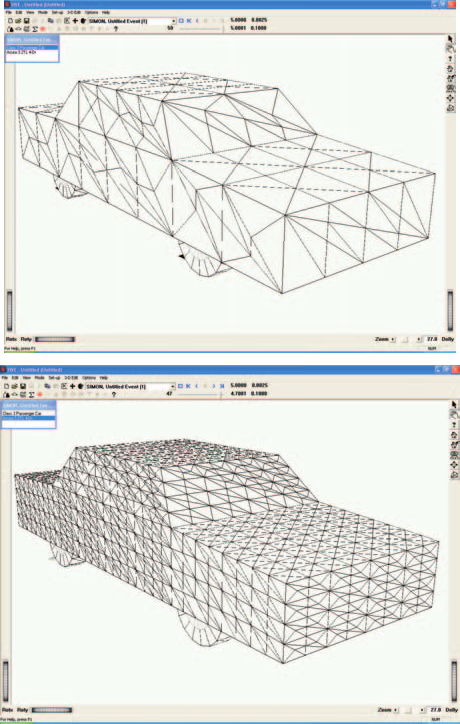Click the house view tool in lower side toolbar
The height and width of the screenshot is (724, 460).
click(x=454, y=434)
